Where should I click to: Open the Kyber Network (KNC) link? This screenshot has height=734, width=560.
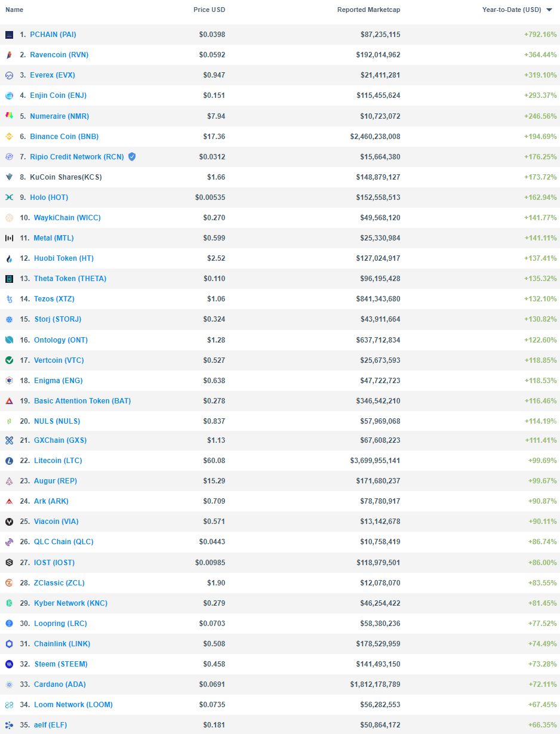70,603
